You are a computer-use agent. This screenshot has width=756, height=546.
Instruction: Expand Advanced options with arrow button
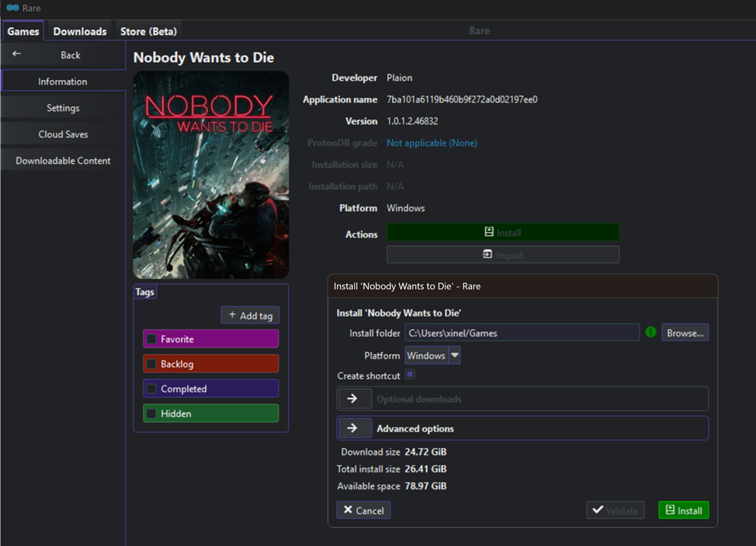pos(355,428)
